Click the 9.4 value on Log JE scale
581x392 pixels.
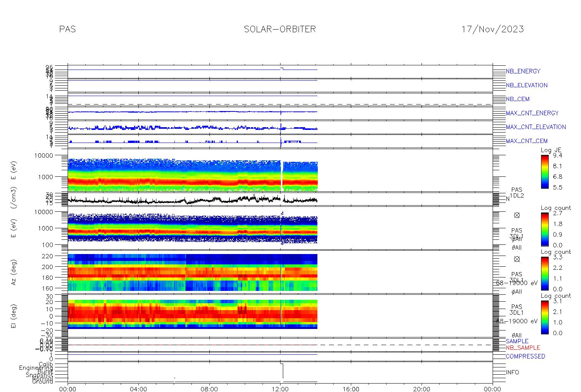click(558, 156)
